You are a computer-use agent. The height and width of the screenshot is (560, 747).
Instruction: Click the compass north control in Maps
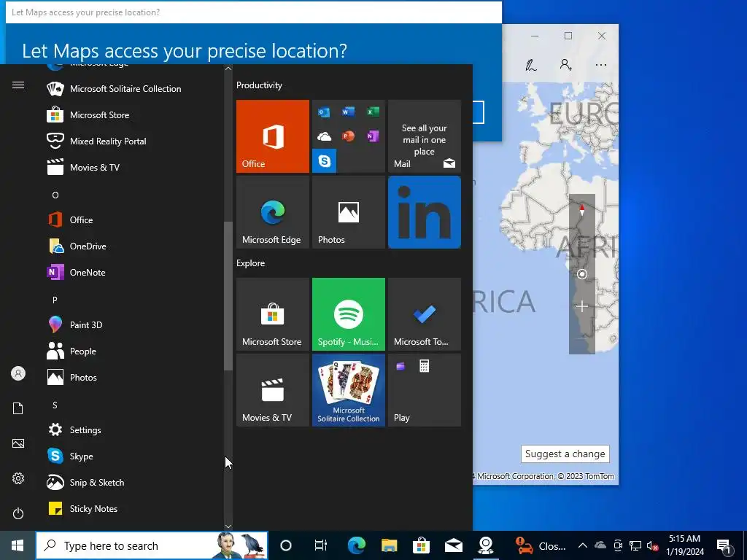click(581, 209)
